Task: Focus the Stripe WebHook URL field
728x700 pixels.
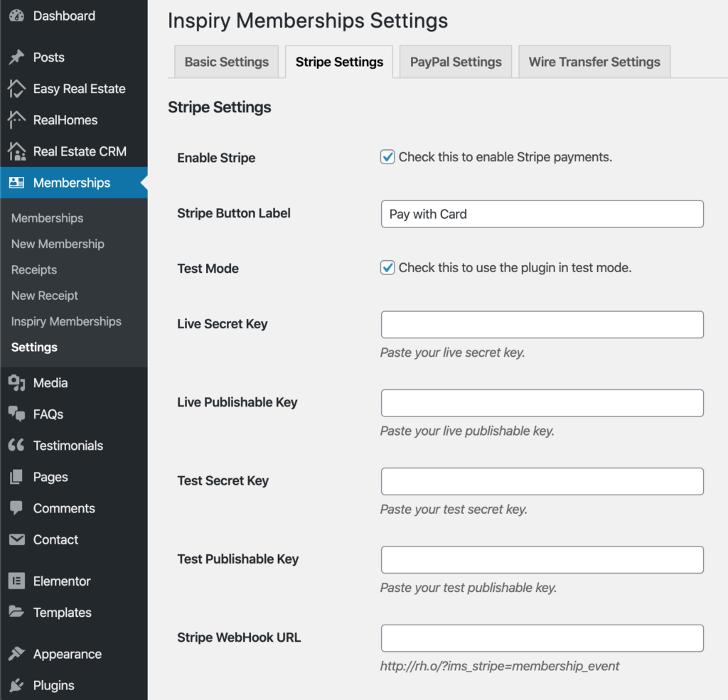Action: click(x=542, y=638)
